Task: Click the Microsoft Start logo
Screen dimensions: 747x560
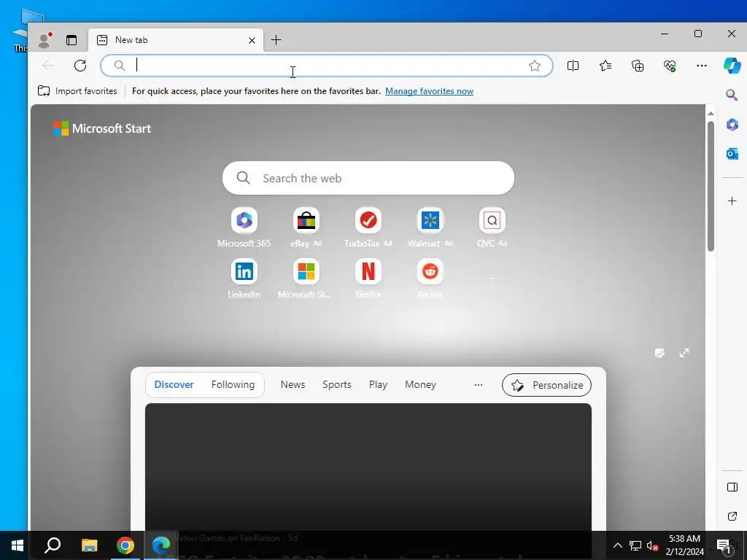Action: click(x=102, y=128)
